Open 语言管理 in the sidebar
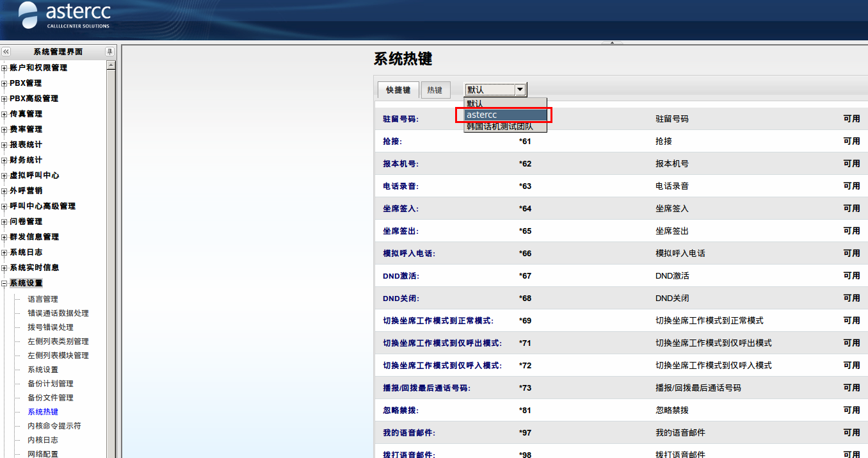This screenshot has height=458, width=868. [42, 299]
